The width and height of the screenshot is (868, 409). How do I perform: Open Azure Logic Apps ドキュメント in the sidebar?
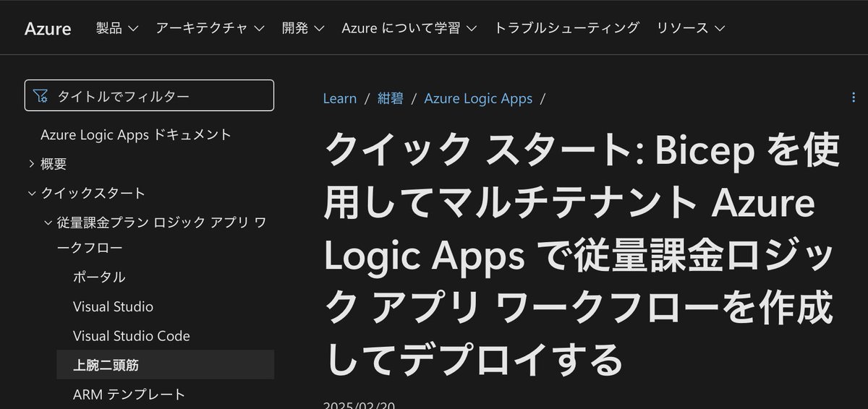[x=136, y=134]
